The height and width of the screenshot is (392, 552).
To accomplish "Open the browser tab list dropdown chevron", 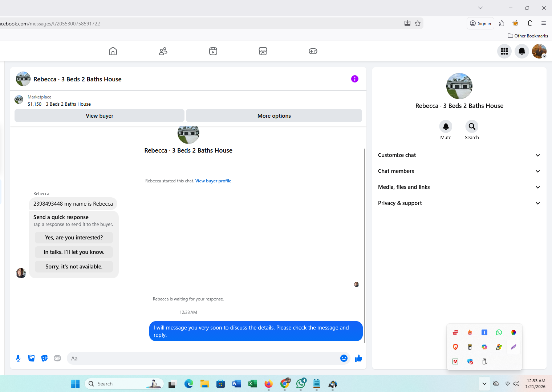I will (480, 8).
